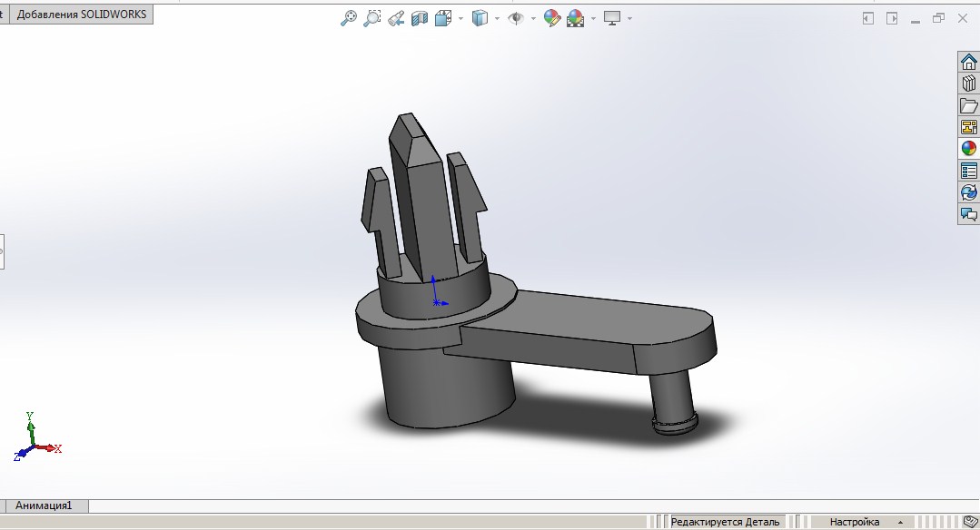Click the Редактируется Деталь status text
Image resolution: width=980 pixels, height=530 pixels.
pos(725,522)
